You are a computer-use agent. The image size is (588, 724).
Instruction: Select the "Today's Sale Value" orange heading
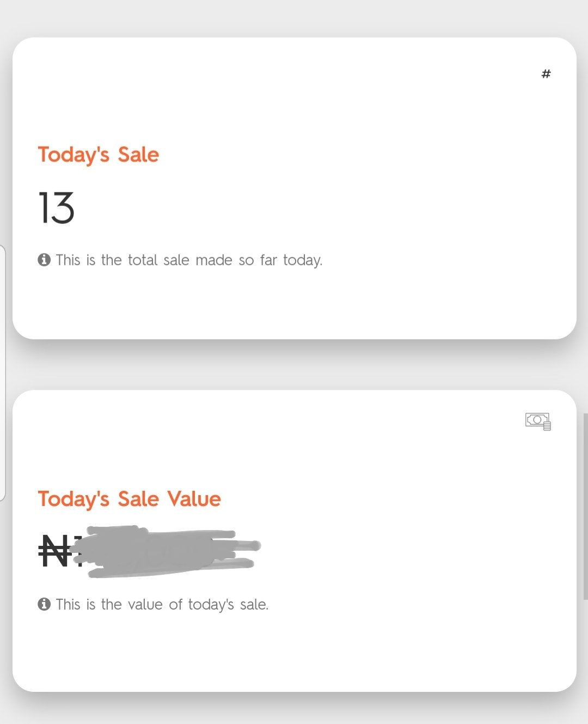[130, 499]
